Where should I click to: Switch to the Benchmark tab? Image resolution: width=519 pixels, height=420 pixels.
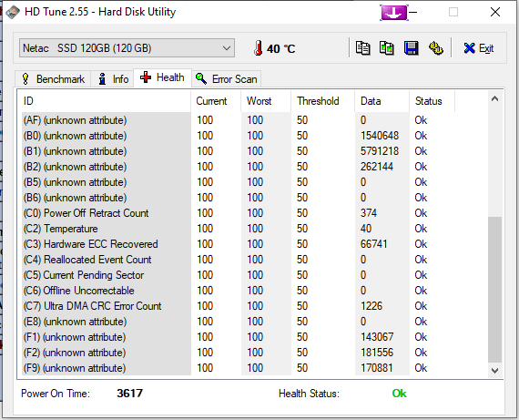pos(53,79)
